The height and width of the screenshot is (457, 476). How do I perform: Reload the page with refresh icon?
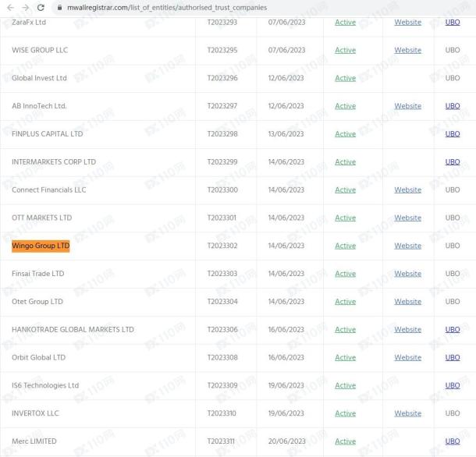pyautogui.click(x=41, y=7)
